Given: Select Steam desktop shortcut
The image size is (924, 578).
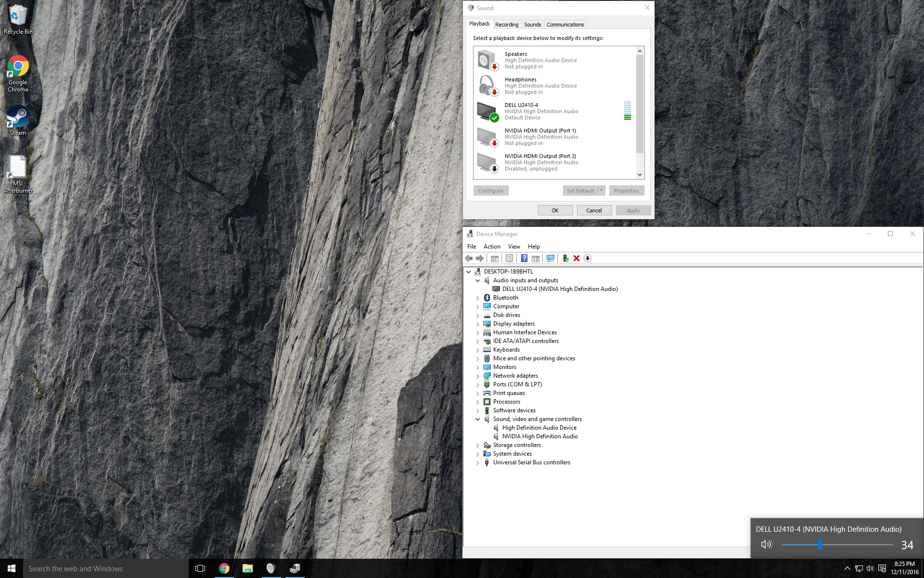Looking at the screenshot, I should tap(18, 121).
